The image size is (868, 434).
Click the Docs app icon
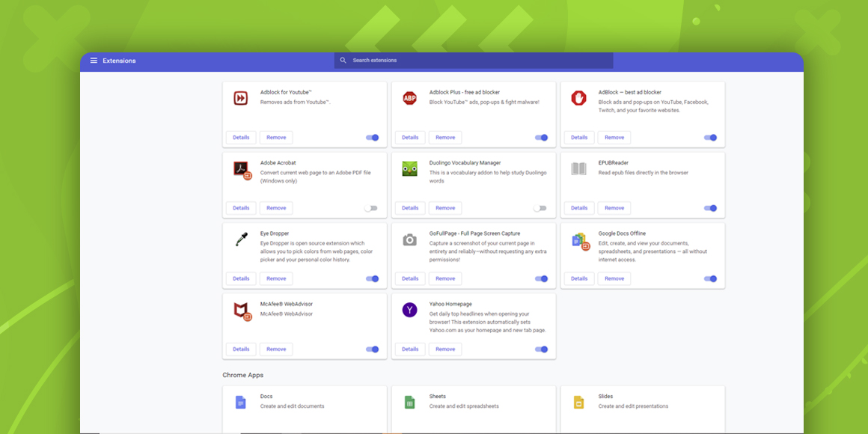[240, 403]
